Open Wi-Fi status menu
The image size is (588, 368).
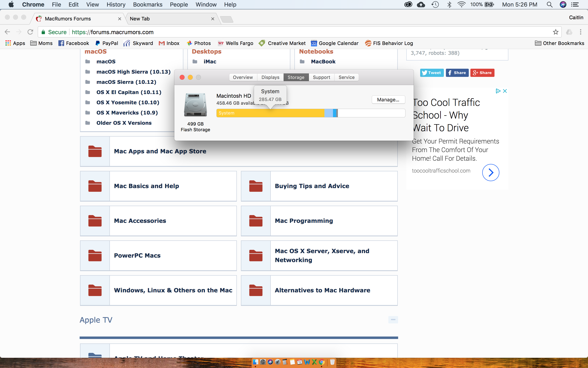coord(461,4)
